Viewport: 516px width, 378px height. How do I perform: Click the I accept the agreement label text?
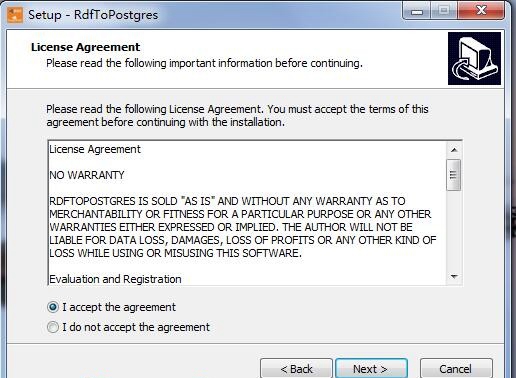[x=119, y=307]
